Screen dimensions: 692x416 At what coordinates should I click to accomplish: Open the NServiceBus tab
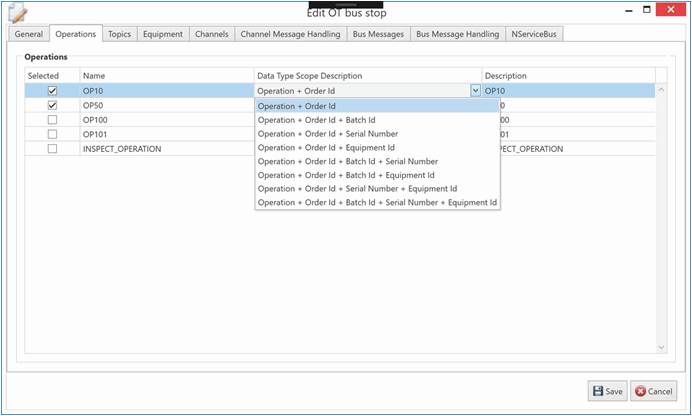535,34
